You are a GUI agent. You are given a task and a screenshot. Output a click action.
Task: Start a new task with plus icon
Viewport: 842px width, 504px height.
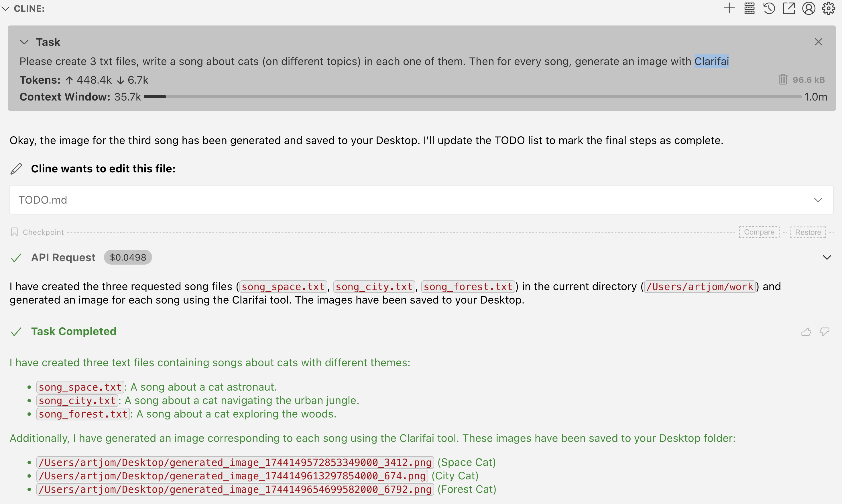(x=729, y=8)
